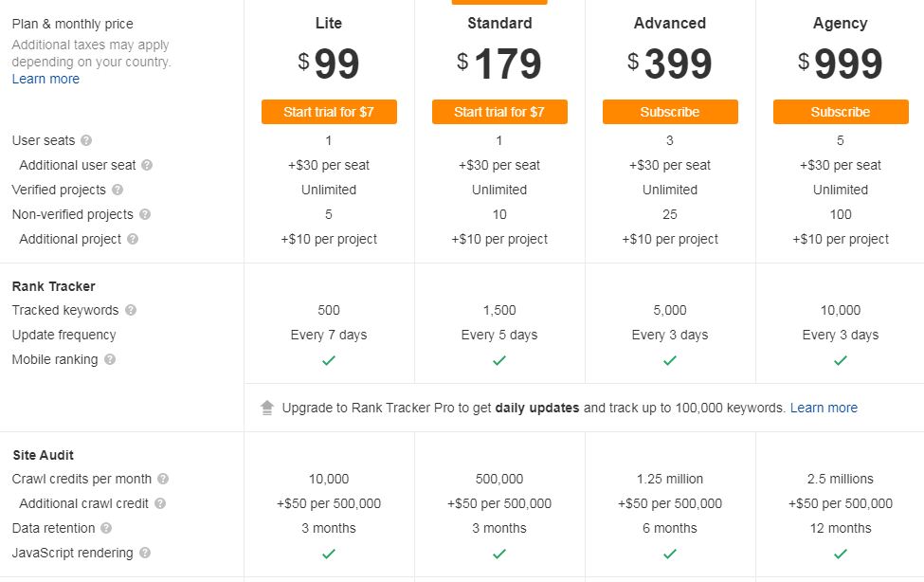Open Verified projects help tooltip icon

click(x=118, y=190)
